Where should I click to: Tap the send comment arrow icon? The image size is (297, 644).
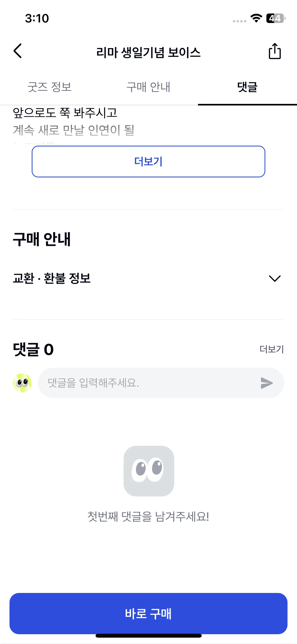267,383
